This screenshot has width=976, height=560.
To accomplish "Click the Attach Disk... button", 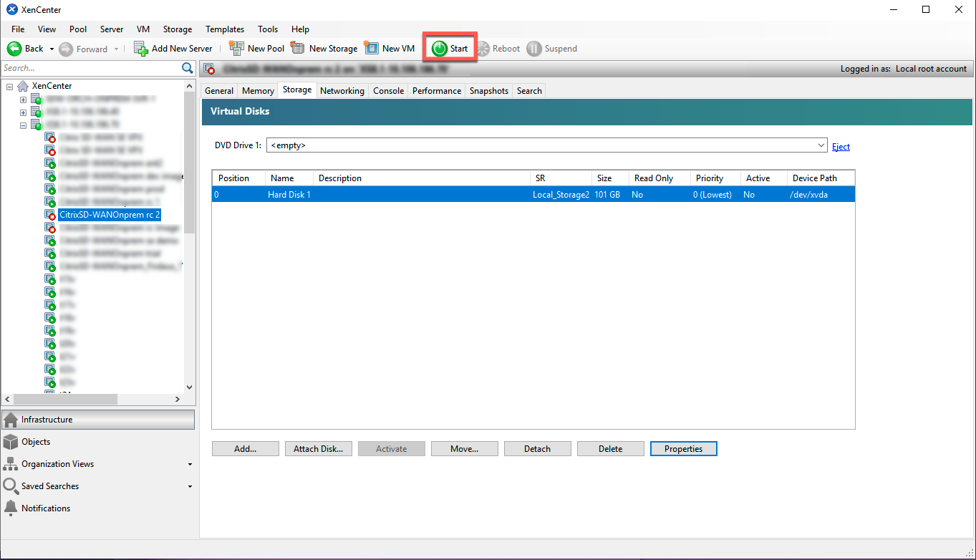I will [319, 449].
